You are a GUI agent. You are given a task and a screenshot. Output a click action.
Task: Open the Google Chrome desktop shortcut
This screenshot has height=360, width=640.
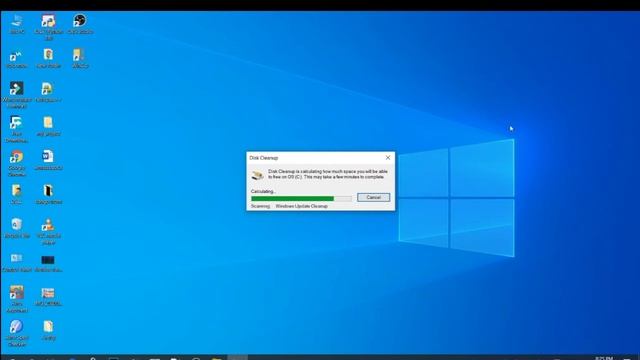[17, 163]
